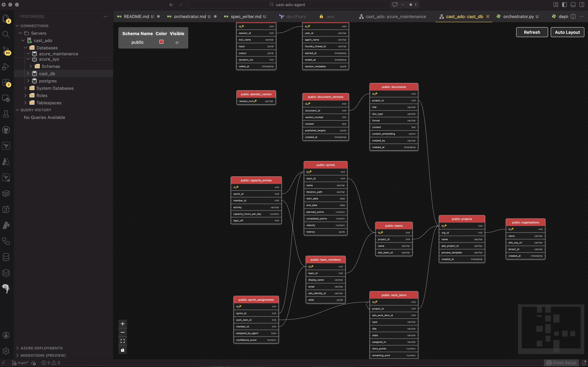Select the PostgreSQL extension icon in the sidebar
Viewport: 588px width, 367px height.
(x=6, y=289)
